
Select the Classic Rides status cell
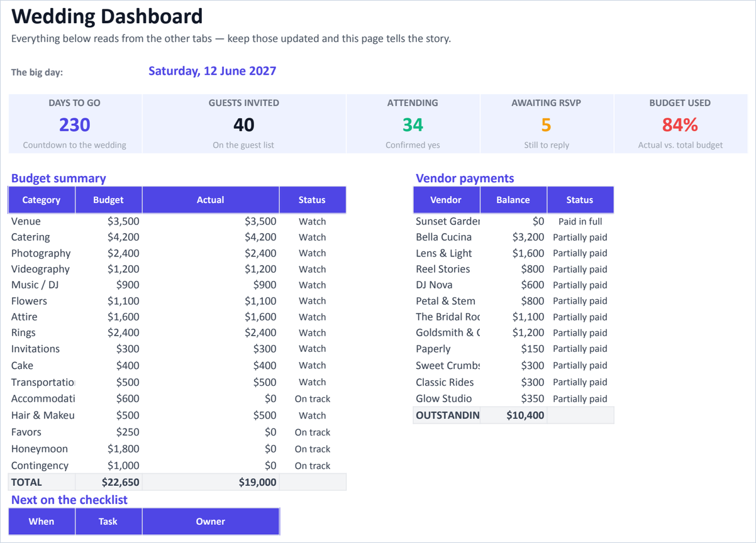pyautogui.click(x=580, y=382)
